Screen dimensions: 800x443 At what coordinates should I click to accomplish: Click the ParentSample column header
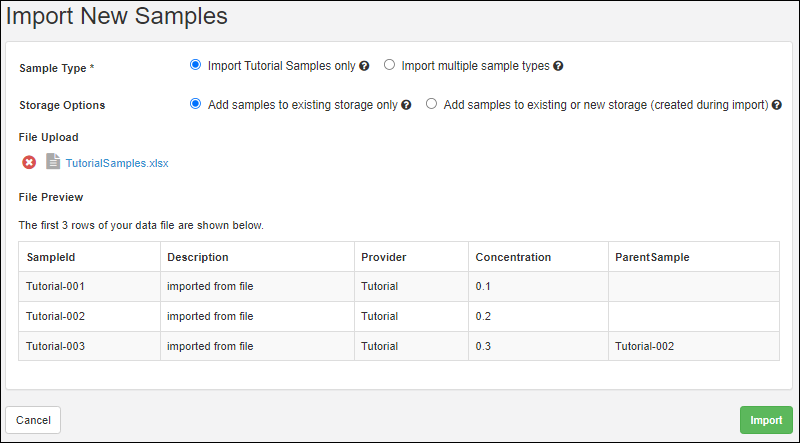652,257
